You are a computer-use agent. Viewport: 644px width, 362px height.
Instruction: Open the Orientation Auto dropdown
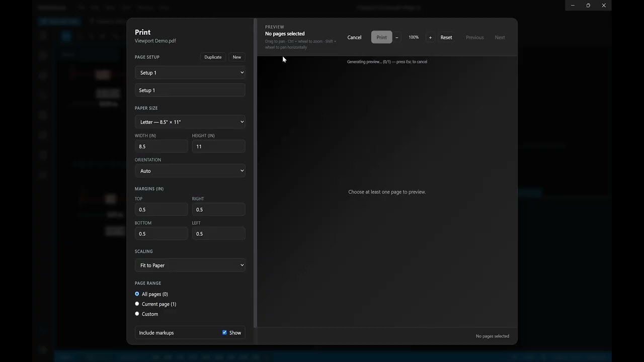coord(190,171)
